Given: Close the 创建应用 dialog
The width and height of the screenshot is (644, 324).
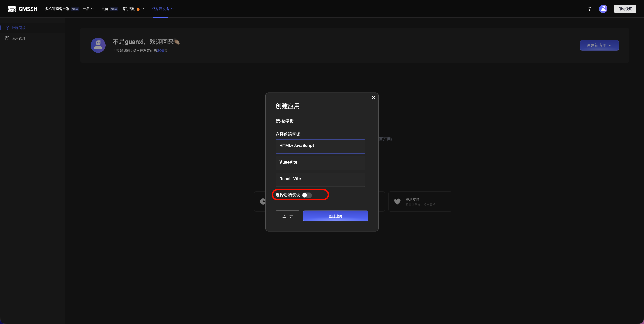Looking at the screenshot, I should (373, 98).
